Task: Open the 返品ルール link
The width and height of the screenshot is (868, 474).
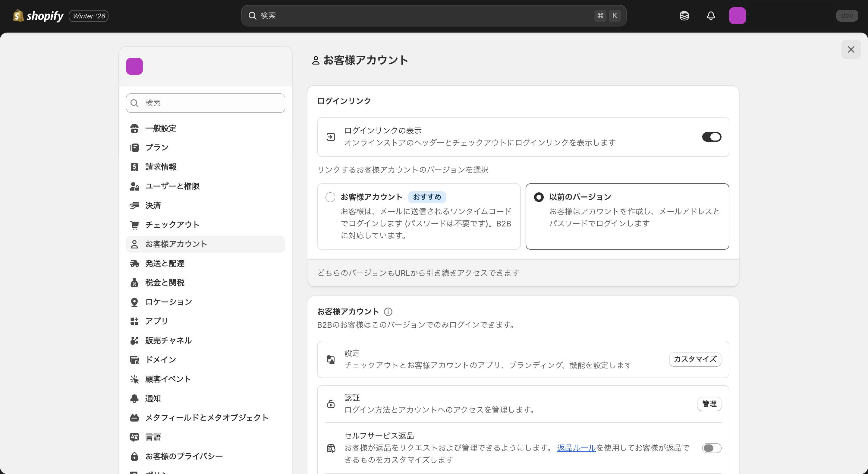Action: pyautogui.click(x=576, y=448)
